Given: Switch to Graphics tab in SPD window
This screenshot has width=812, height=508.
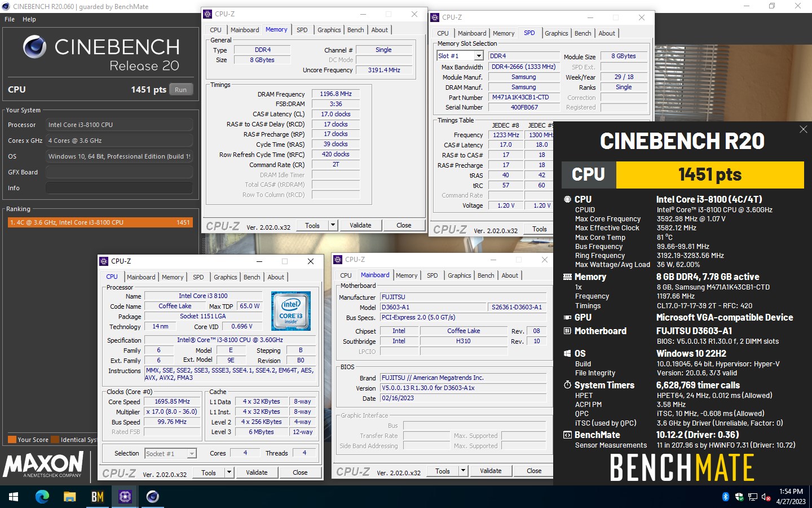Looking at the screenshot, I should coord(556,33).
